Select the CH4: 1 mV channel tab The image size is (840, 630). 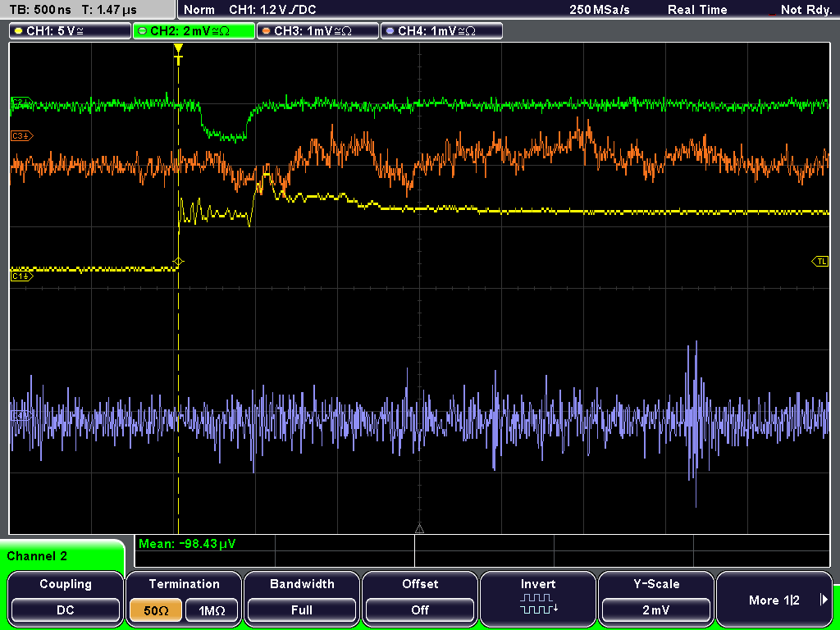tap(441, 31)
